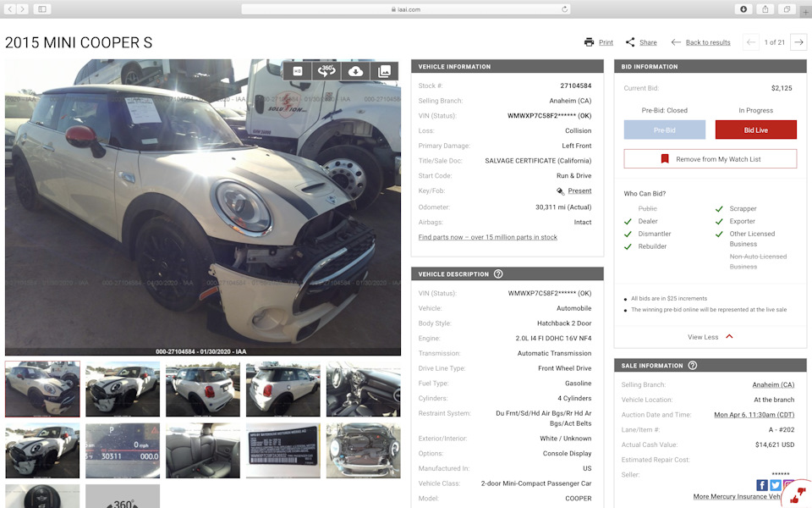The height and width of the screenshot is (508, 812).
Task: Click the Bid Live button
Action: [755, 130]
